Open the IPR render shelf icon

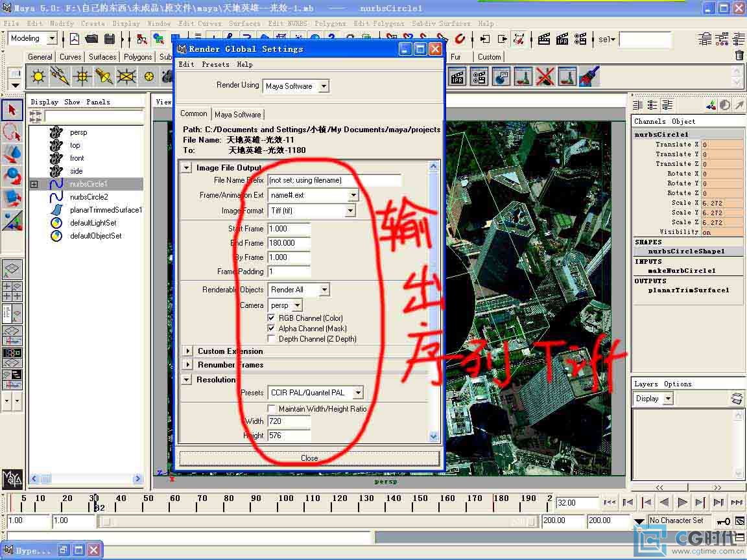click(457, 76)
